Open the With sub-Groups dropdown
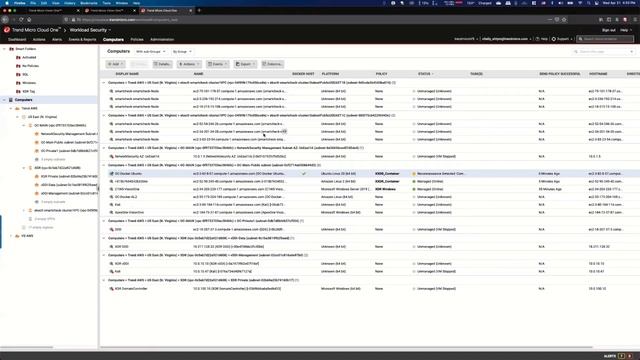Image resolution: width=640 pixels, height=360 pixels. pos(151,52)
